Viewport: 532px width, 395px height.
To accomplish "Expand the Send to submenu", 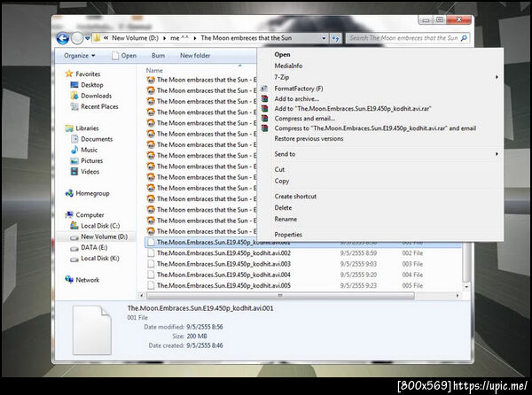I will (x=285, y=154).
